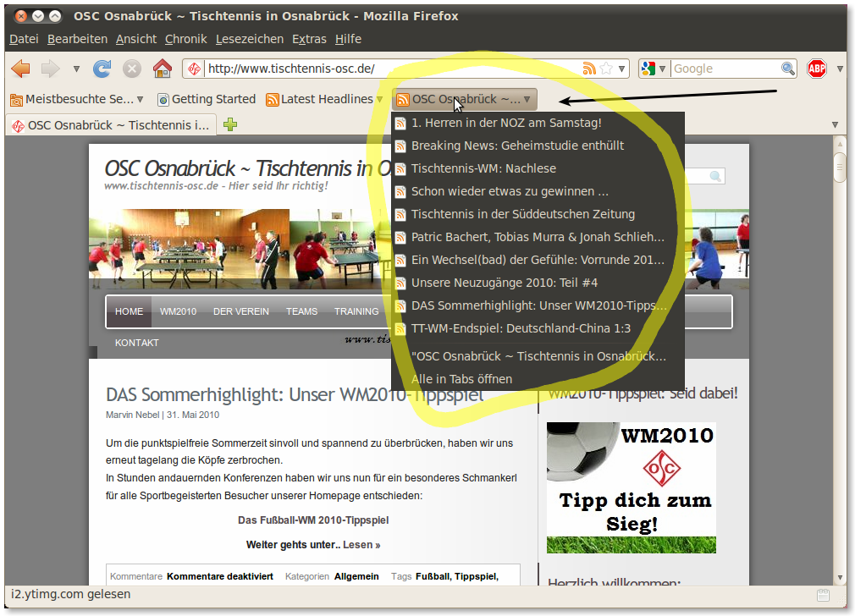Open feed item 'Tischtennis-WM: Nachlese'
The image size is (855, 616).
point(538,169)
